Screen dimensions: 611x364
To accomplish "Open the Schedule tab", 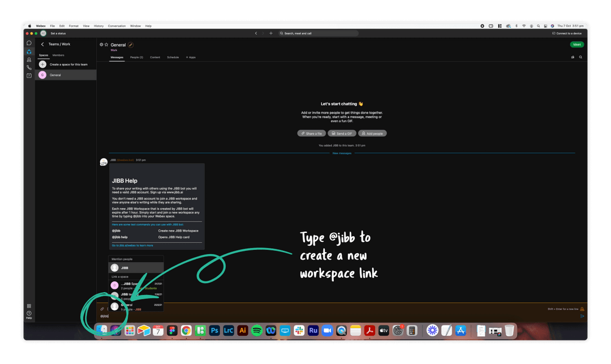I will tap(173, 57).
